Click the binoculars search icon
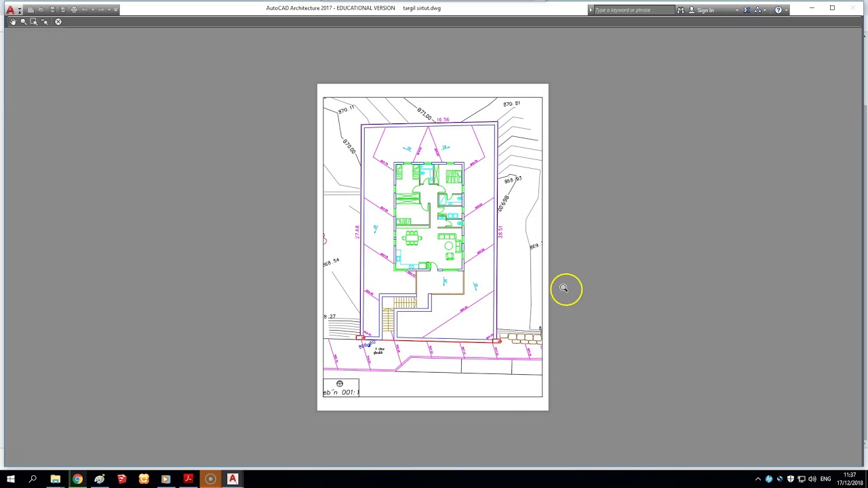This screenshot has width=868, height=488. click(681, 10)
